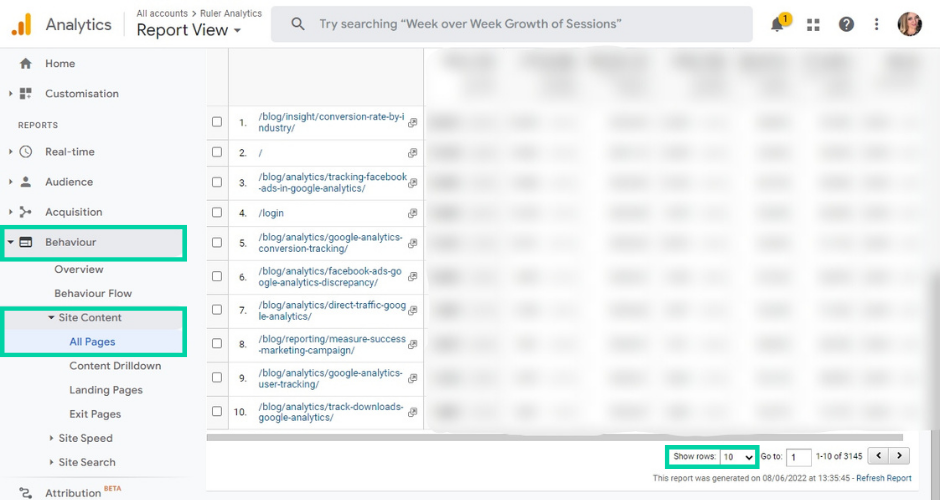Click the Refresh Report link
Image resolution: width=940 pixels, height=500 pixels.
[884, 478]
